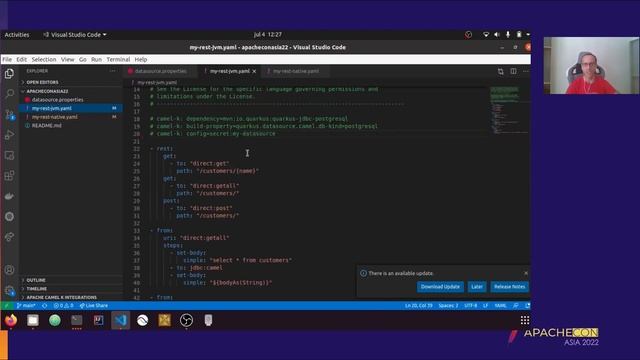This screenshot has width=640, height=360.
Task: Click the remote window indicator in status bar
Action: pos(6,306)
